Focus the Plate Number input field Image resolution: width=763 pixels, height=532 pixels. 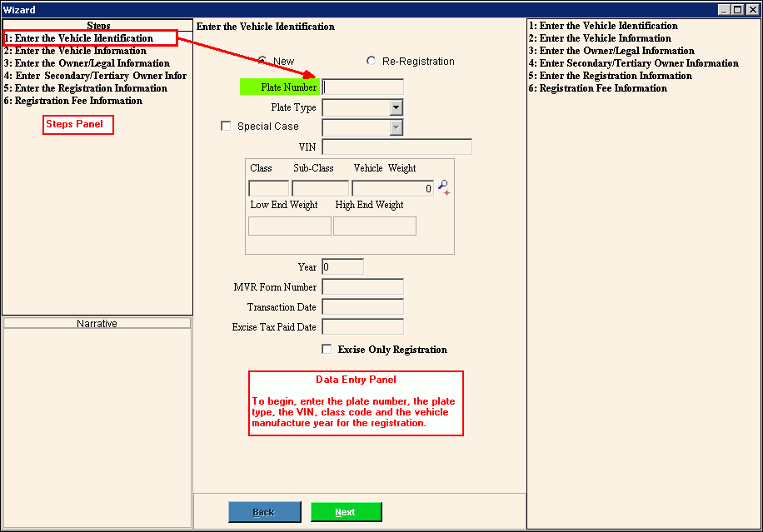363,87
